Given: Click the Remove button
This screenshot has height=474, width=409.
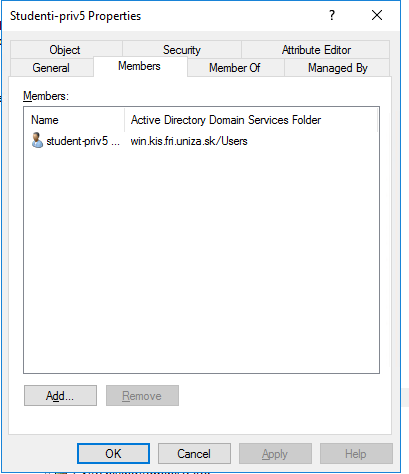Looking at the screenshot, I should (142, 396).
